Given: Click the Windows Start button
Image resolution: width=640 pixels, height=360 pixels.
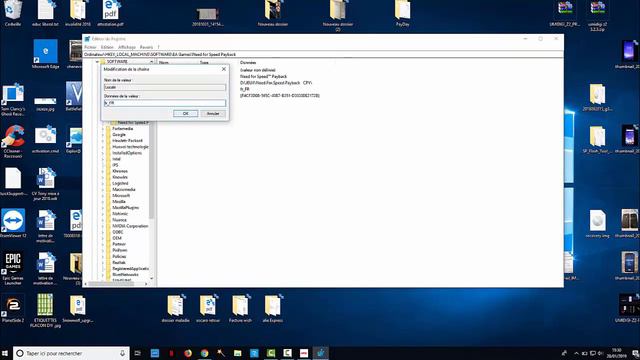Looking at the screenshot, I should tap(5, 353).
